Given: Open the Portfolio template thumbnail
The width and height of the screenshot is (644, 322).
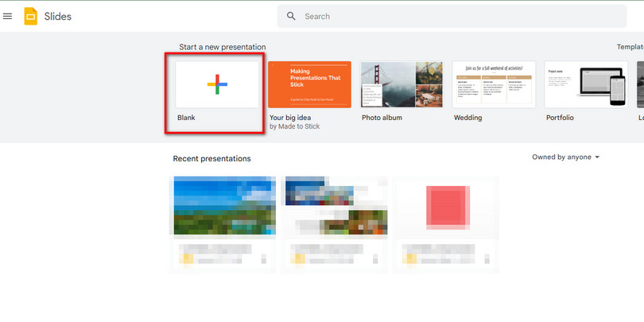Looking at the screenshot, I should 585,84.
